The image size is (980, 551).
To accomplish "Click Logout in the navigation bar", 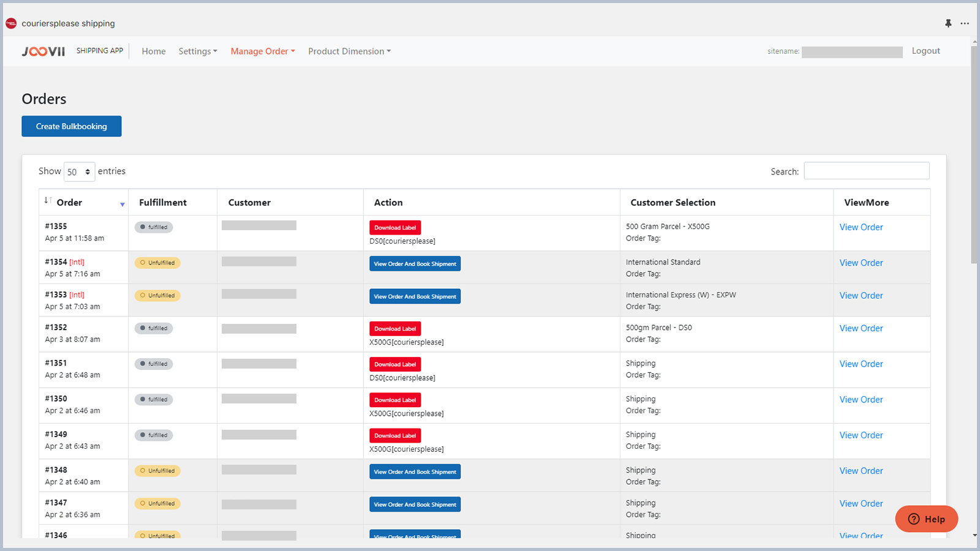I will [925, 51].
